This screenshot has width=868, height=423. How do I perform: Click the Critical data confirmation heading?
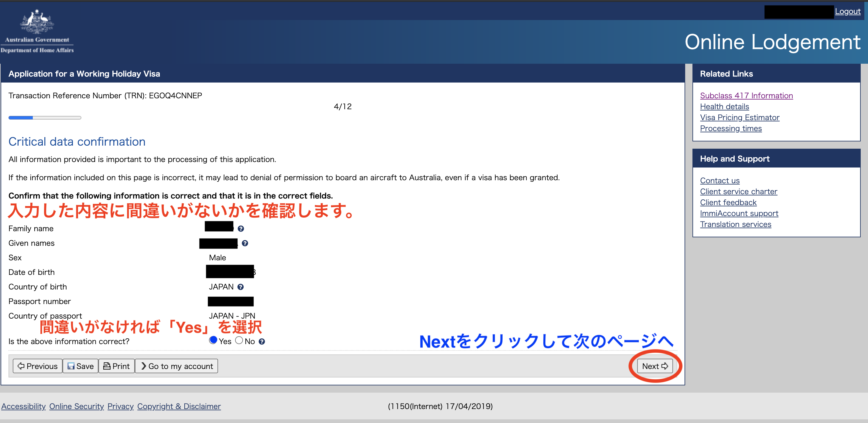point(77,142)
